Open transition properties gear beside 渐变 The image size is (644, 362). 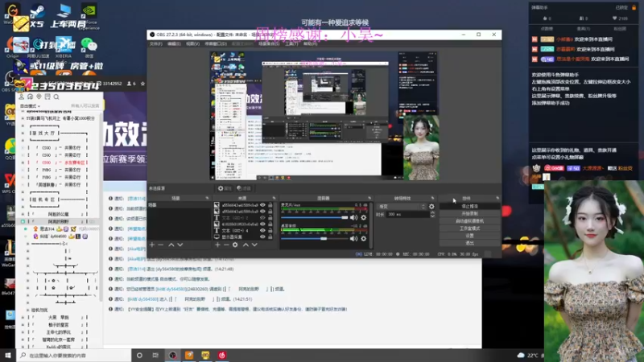click(431, 207)
